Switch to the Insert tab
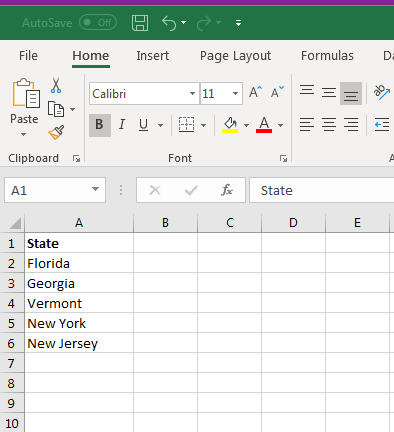 pyautogui.click(x=153, y=56)
